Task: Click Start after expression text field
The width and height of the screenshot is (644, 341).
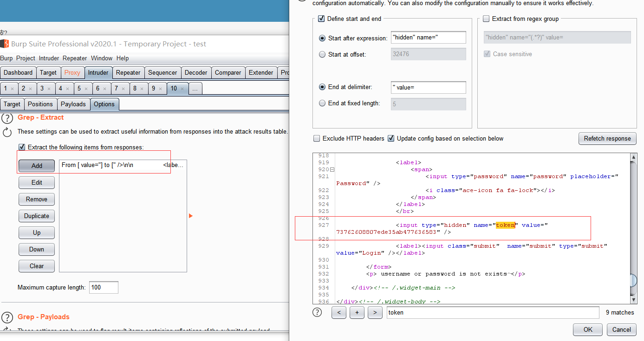Action: (x=429, y=38)
